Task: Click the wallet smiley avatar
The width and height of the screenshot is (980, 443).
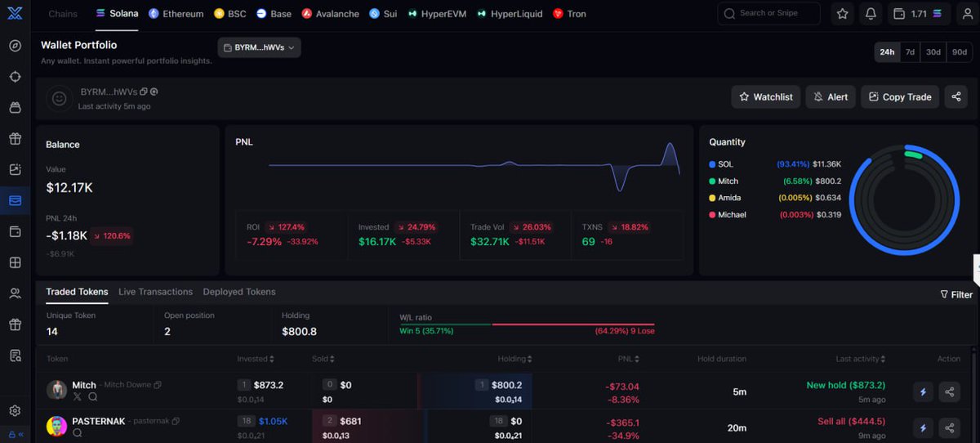Action: (x=59, y=98)
